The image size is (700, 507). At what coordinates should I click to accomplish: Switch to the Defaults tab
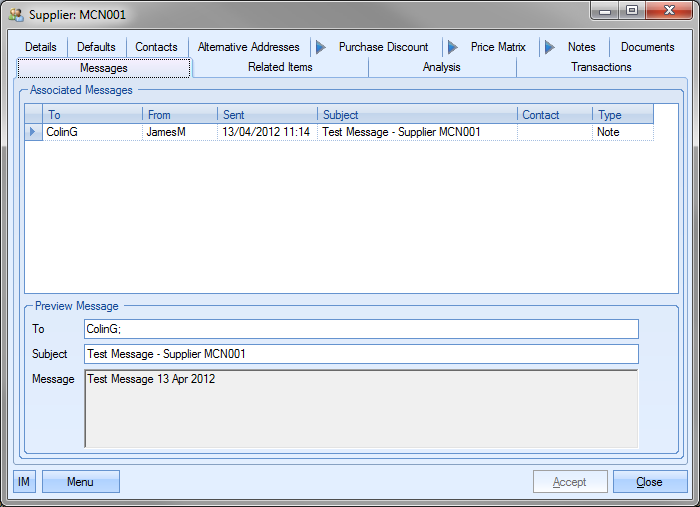click(x=96, y=47)
